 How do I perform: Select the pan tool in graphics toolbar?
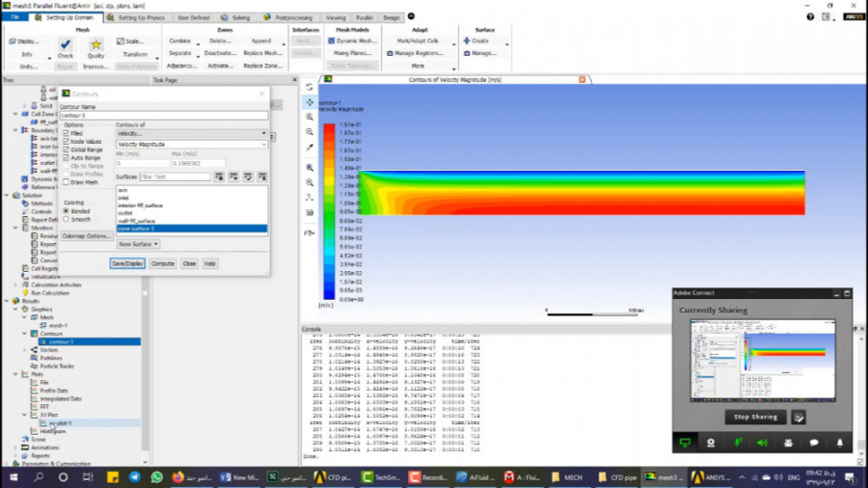(x=310, y=102)
